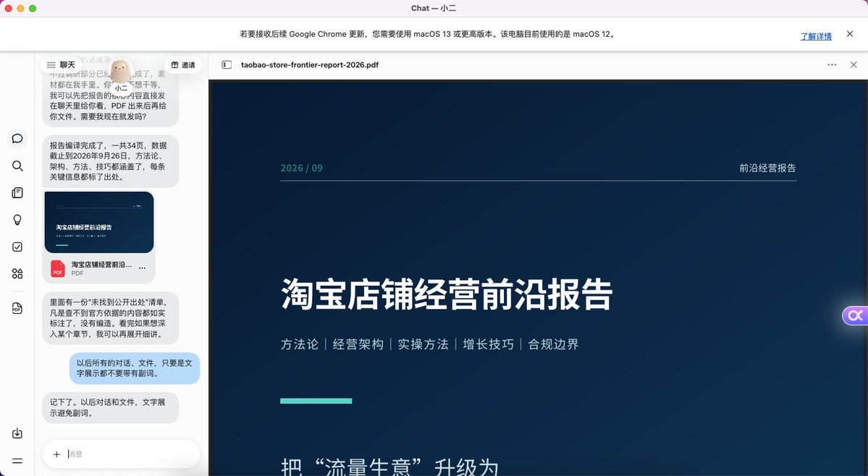Screen dimensions: 868x476
Task: Click the reply 记下了 message bubble
Action: [x=111, y=407]
